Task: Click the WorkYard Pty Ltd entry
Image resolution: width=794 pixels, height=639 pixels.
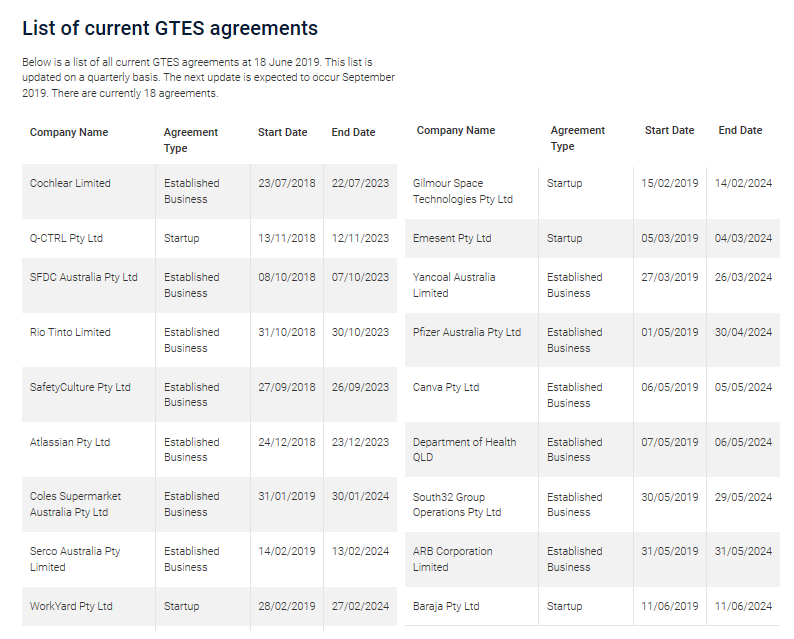Action: click(x=71, y=606)
